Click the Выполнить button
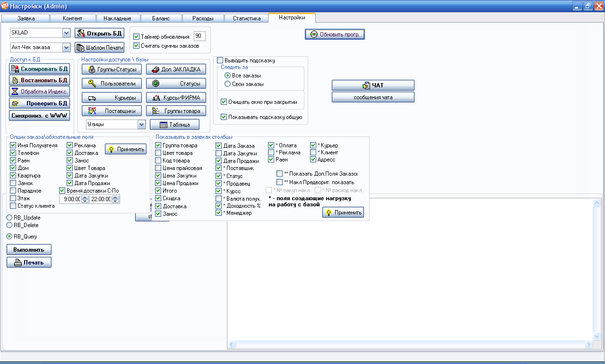Viewport: 605px width, 364px height. [29, 250]
